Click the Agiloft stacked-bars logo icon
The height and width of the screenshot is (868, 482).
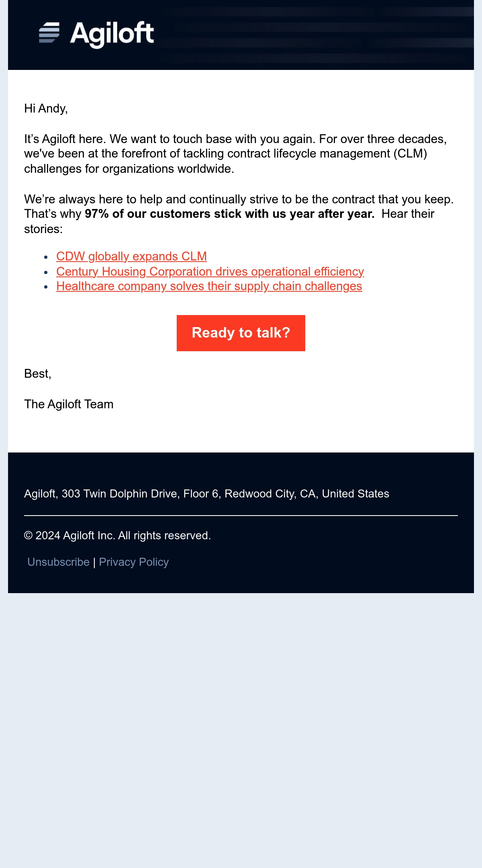click(49, 33)
